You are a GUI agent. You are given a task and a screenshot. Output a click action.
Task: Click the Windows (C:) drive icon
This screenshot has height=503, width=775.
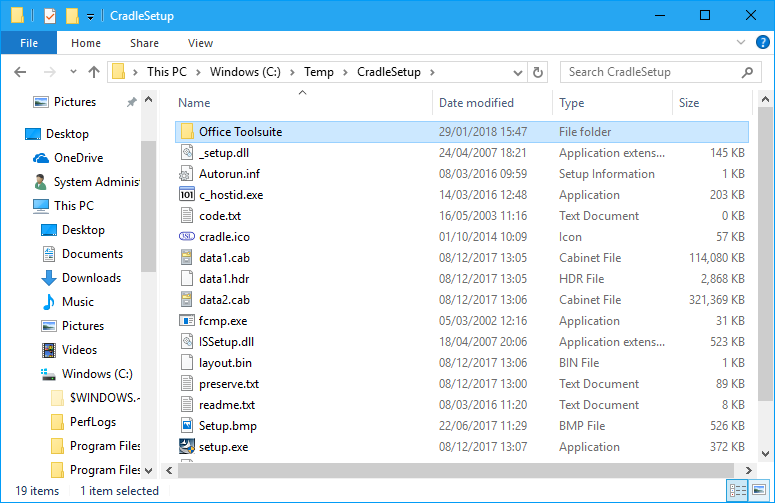(48, 375)
